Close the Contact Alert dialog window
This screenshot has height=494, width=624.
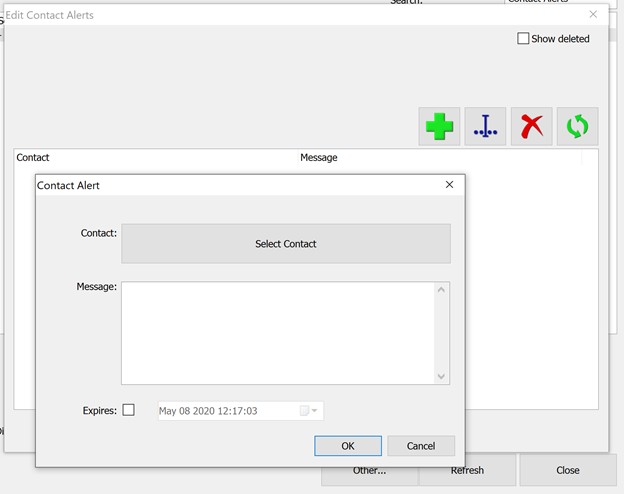coord(449,185)
